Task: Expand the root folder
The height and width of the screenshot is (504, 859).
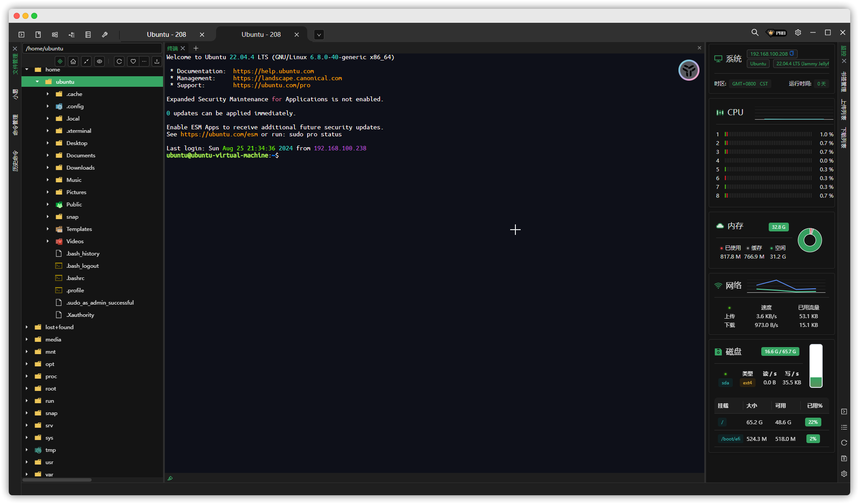Action: coord(27,388)
